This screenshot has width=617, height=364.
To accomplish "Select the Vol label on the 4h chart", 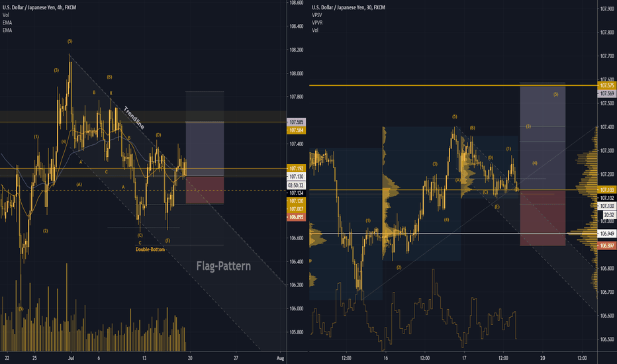I will tap(5, 15).
